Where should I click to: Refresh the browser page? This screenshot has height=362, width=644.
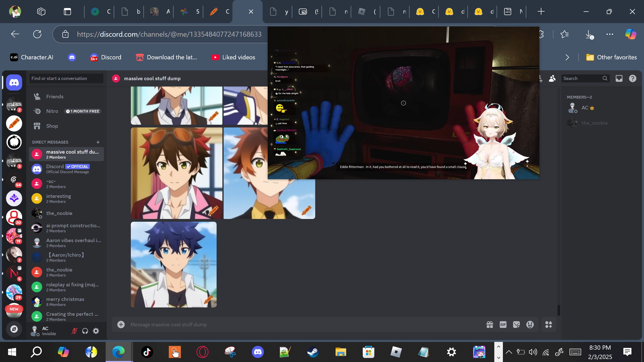pos(37,34)
